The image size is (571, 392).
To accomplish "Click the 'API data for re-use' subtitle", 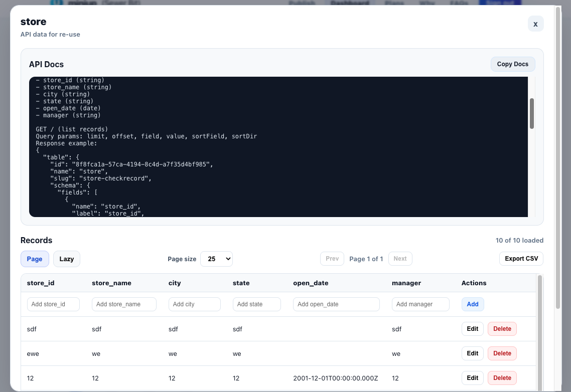I will (x=50, y=34).
